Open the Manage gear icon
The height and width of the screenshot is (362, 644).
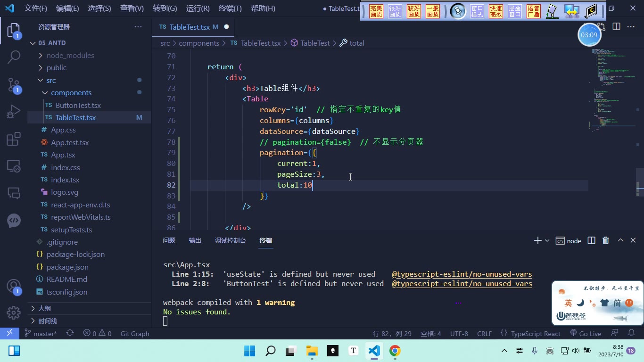(x=14, y=312)
